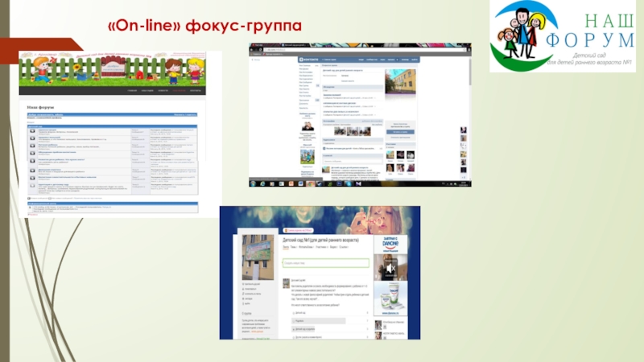Click the red highlighted item in the kindergarten site menu
Screen dimensions: 644x362
pyautogui.click(x=179, y=91)
